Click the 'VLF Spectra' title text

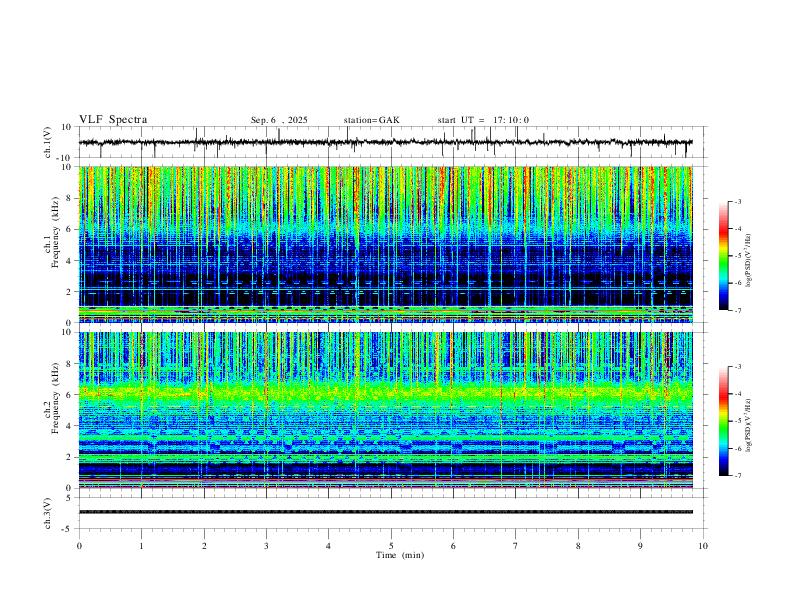pyautogui.click(x=113, y=120)
